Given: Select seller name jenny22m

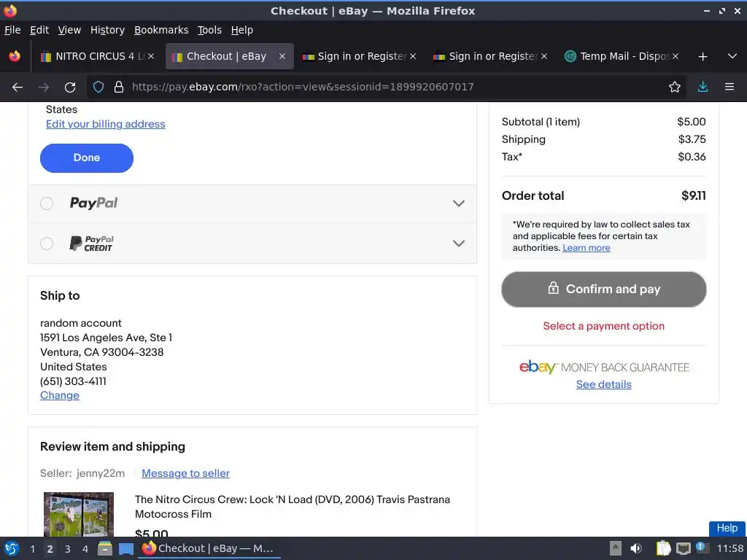Looking at the screenshot, I should [101, 473].
